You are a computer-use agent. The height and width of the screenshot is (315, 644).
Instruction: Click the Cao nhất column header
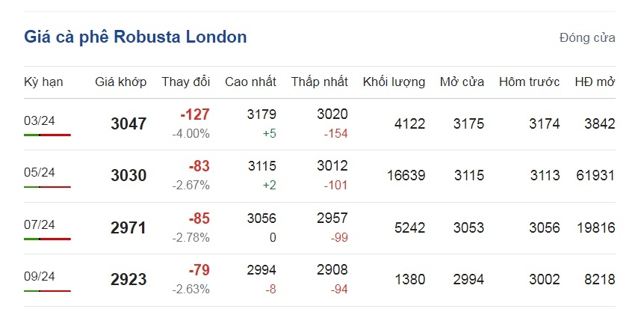click(x=250, y=82)
